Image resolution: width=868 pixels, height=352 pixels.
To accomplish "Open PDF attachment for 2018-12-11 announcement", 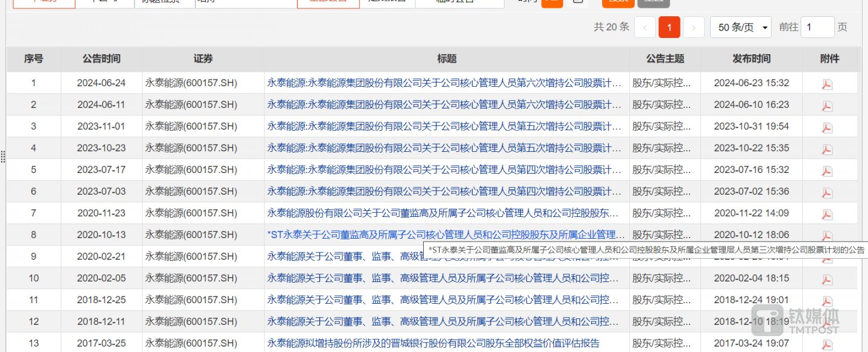I will pyautogui.click(x=827, y=322).
